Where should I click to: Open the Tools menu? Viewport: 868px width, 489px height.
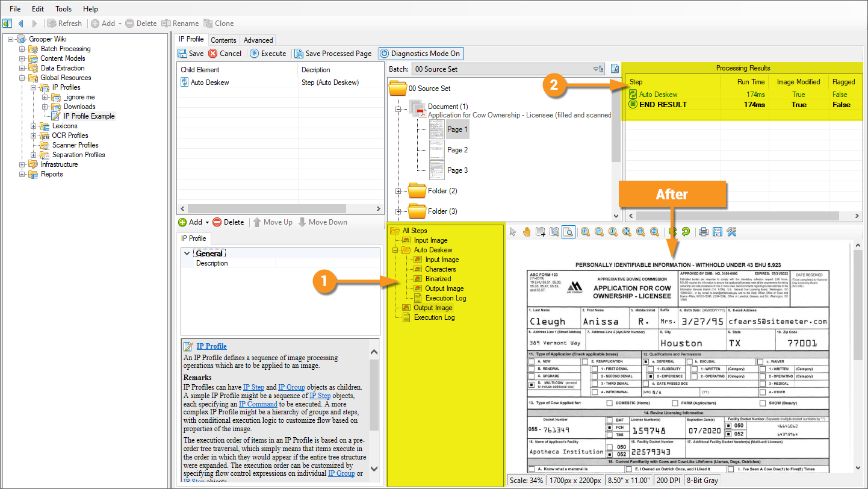click(63, 9)
